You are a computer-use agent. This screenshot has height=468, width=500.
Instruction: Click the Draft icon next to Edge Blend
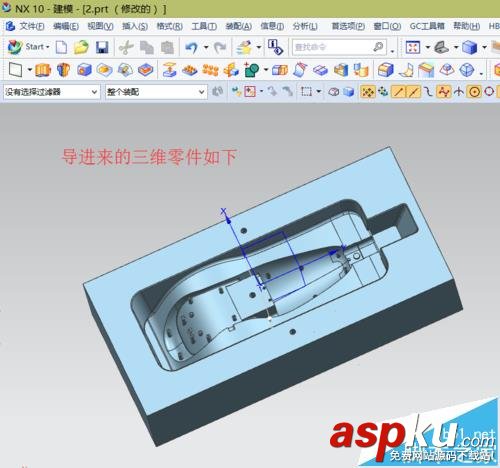[x=406, y=70]
